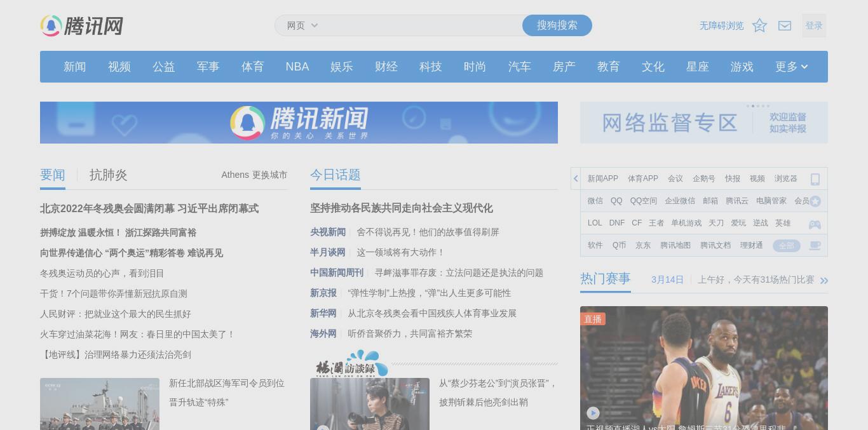Go to 星座 nav item

698,67
